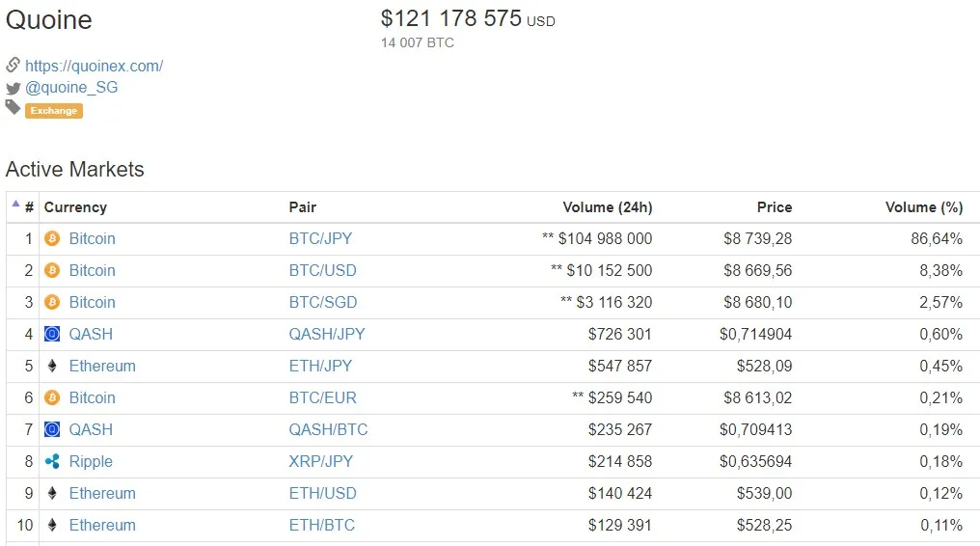This screenshot has width=980, height=546.
Task: Click the Bitcoin icon beside BTC/USD
Action: click(52, 270)
